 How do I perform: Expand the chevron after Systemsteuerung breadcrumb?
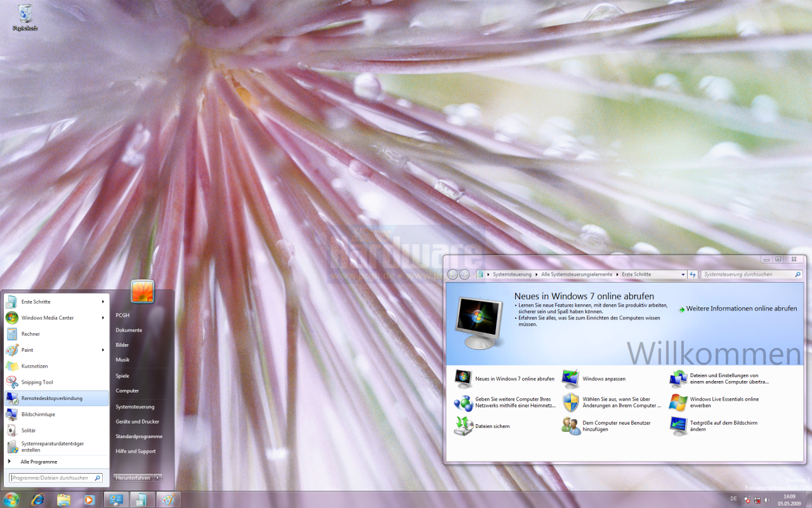(537, 274)
